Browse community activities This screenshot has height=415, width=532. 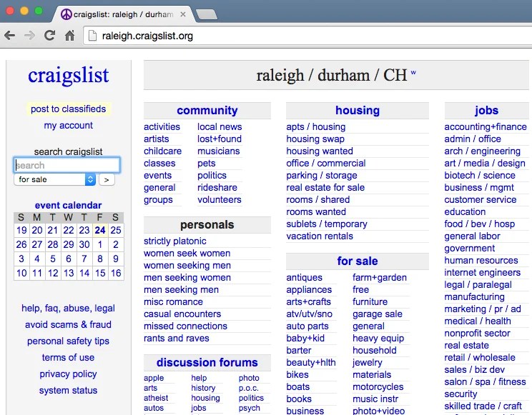pos(162,127)
